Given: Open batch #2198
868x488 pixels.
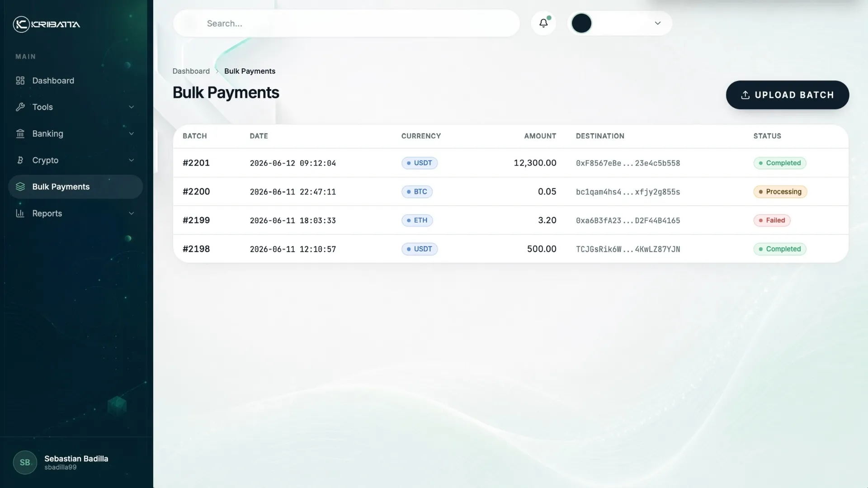Looking at the screenshot, I should (196, 249).
